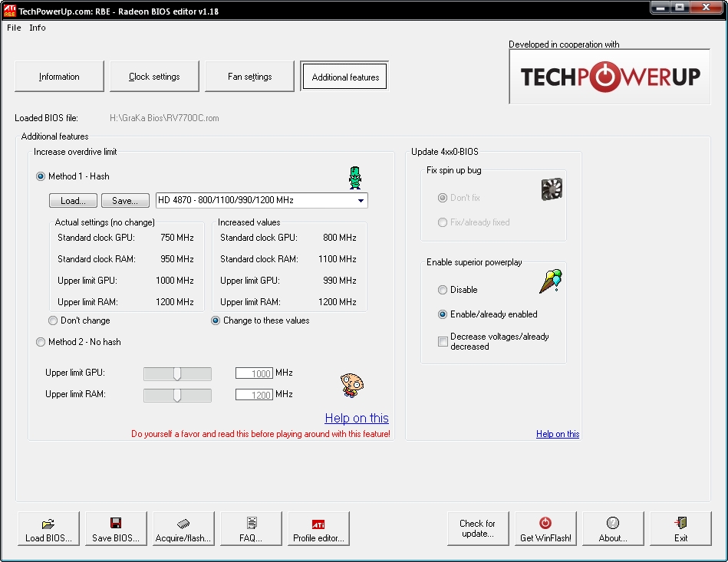This screenshot has height=562, width=728.
Task: Click the Get WinFlash power icon
Action: pyautogui.click(x=545, y=528)
